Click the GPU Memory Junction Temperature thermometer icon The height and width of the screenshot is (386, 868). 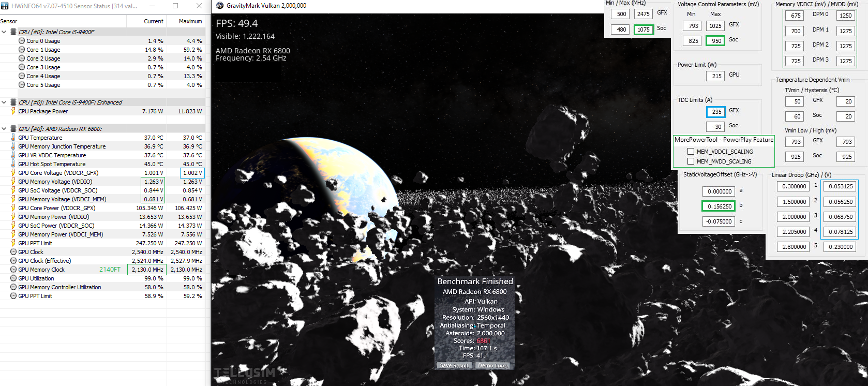point(13,146)
